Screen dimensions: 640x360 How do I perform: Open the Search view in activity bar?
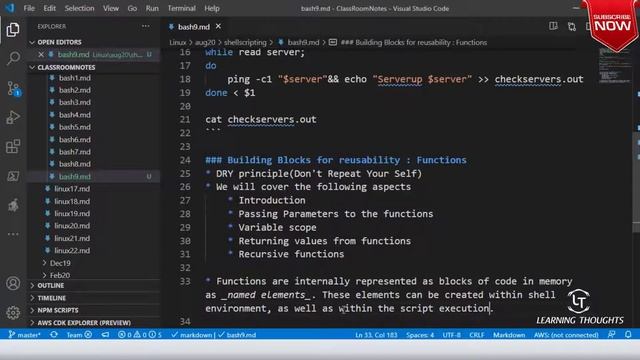(x=13, y=58)
